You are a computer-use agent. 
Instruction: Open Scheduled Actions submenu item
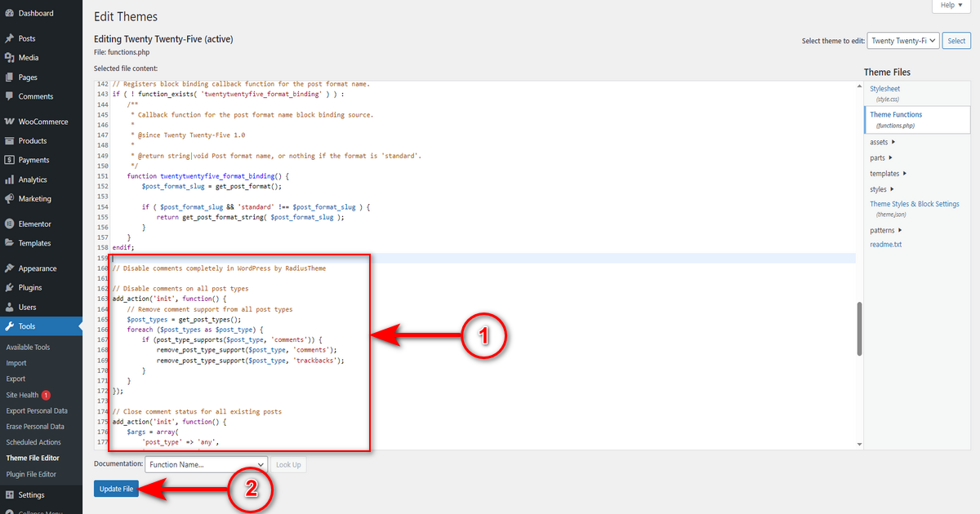[x=33, y=442]
